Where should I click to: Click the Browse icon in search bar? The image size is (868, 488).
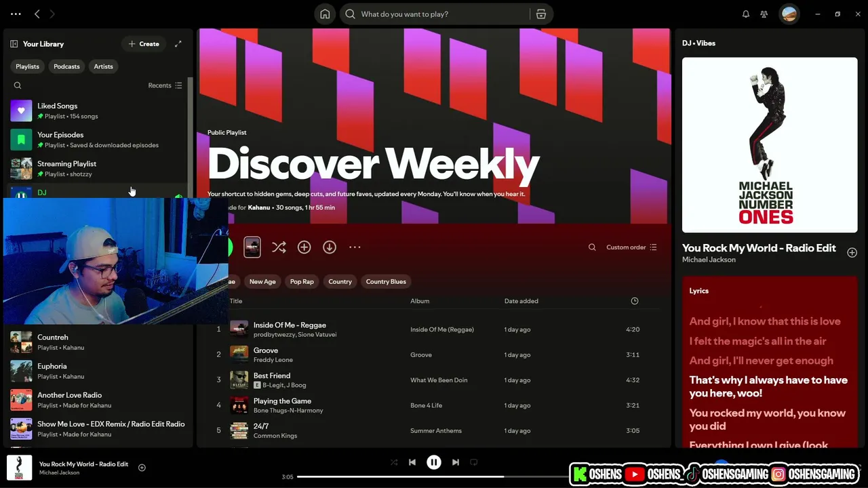[x=541, y=14]
